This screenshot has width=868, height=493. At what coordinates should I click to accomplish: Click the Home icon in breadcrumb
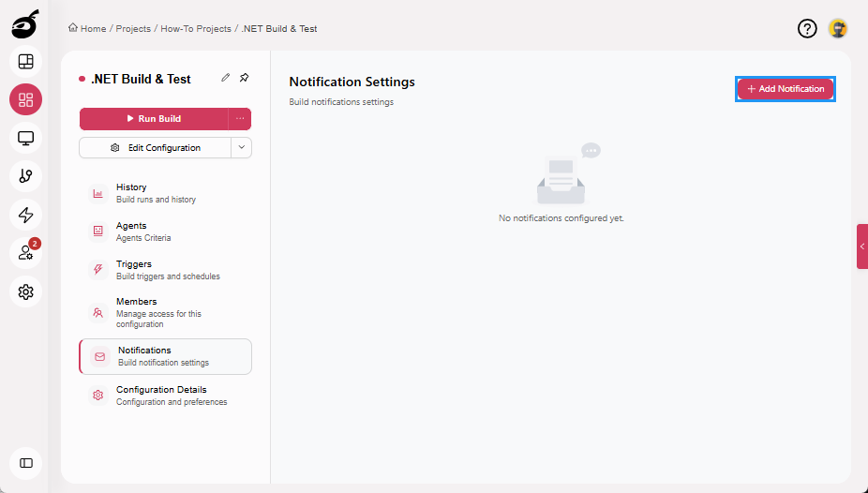point(72,28)
